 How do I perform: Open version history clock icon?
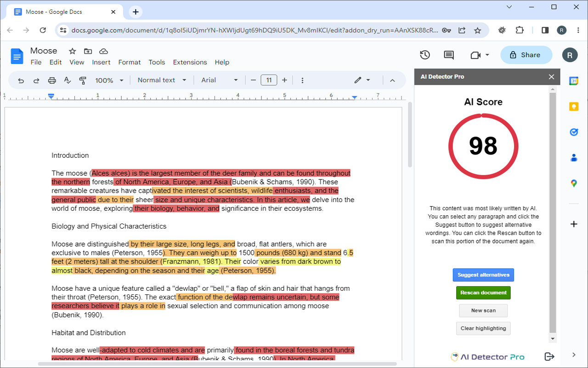click(425, 55)
